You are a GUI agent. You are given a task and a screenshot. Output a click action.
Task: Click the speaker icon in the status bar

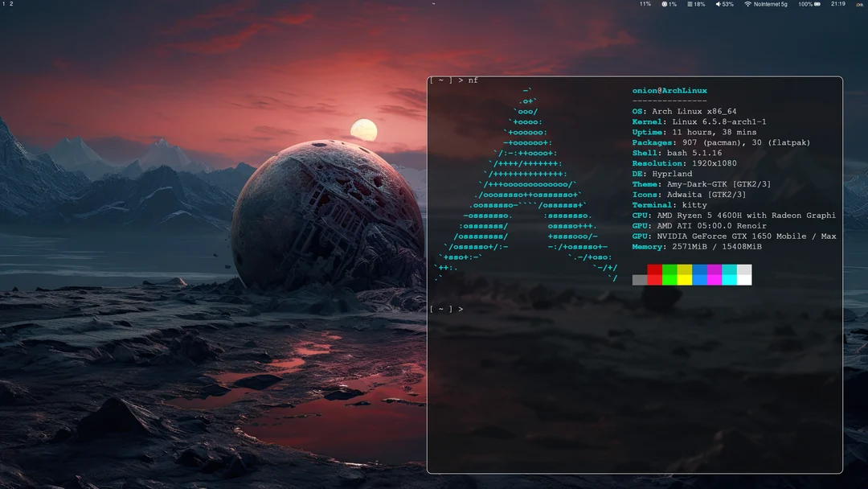click(718, 4)
